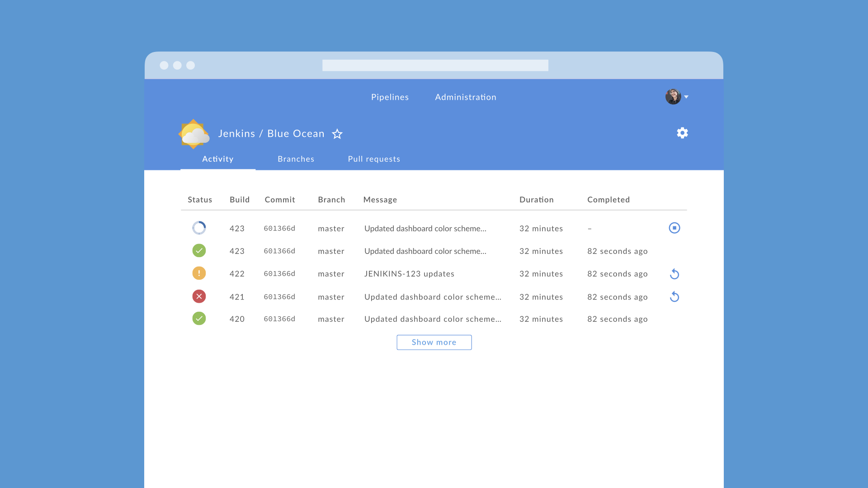Click the Show more button
868x488 pixels.
click(x=434, y=343)
